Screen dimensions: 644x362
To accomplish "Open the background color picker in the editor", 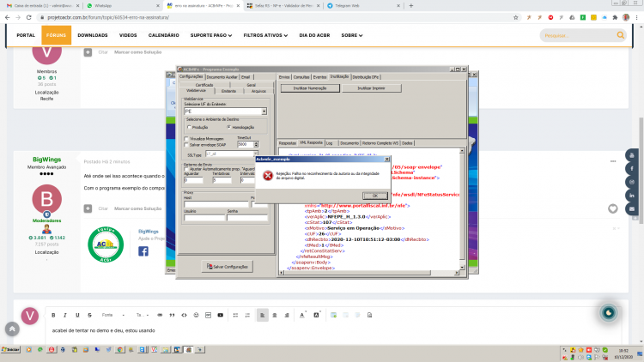I will (317, 315).
